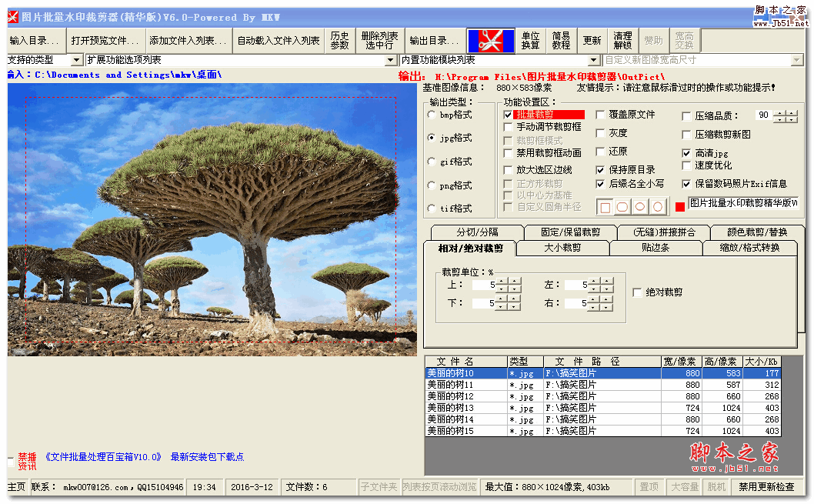Viewport: 814px width, 504px height.
Task: Switch to the 颜色裁剪/替换 tab
Action: pos(757,231)
